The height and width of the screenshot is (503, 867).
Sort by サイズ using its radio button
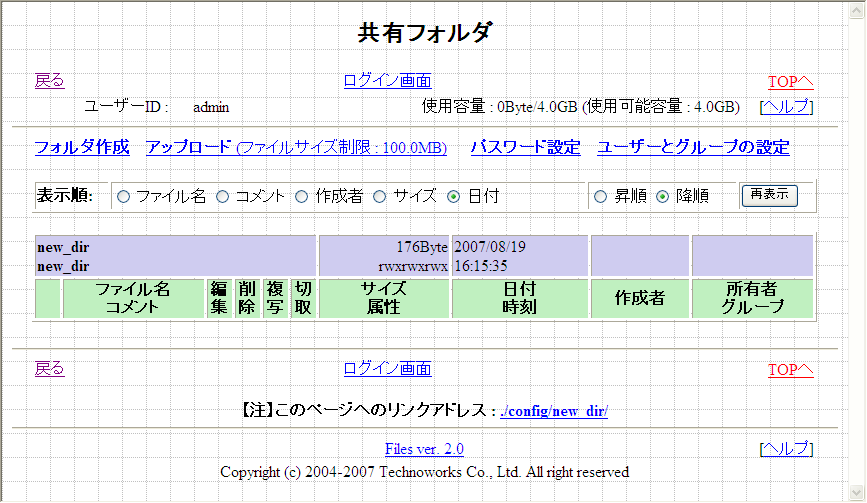click(x=380, y=197)
